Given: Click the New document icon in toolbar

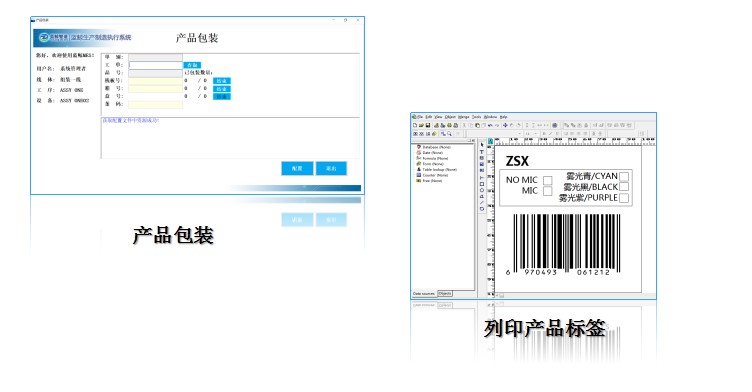Looking at the screenshot, I should [415, 125].
